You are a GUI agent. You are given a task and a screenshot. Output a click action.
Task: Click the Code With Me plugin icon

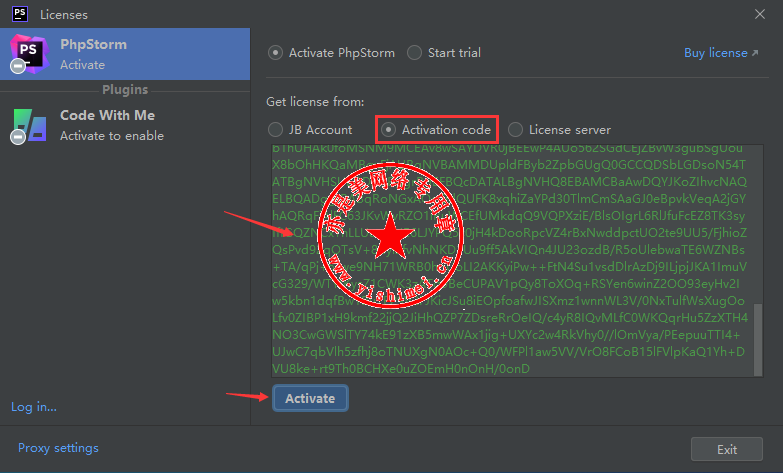click(x=29, y=125)
